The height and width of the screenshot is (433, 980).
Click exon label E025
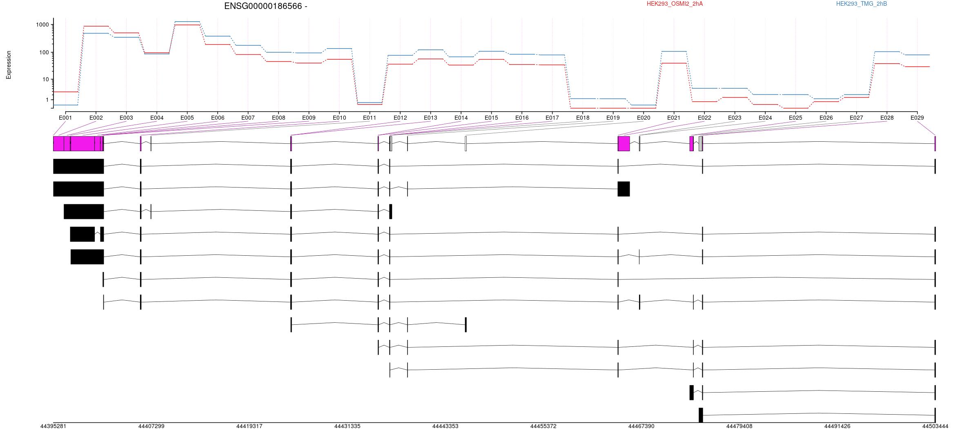click(x=795, y=118)
